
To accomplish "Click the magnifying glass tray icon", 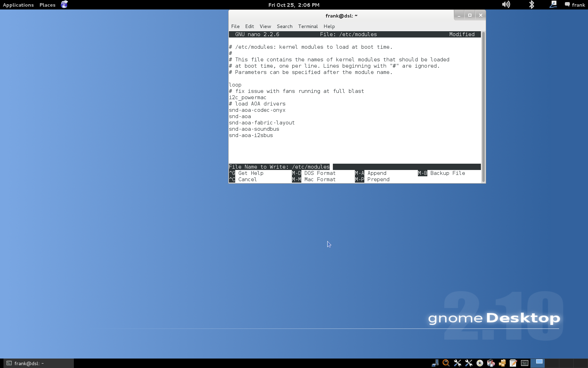I will (x=446, y=363).
